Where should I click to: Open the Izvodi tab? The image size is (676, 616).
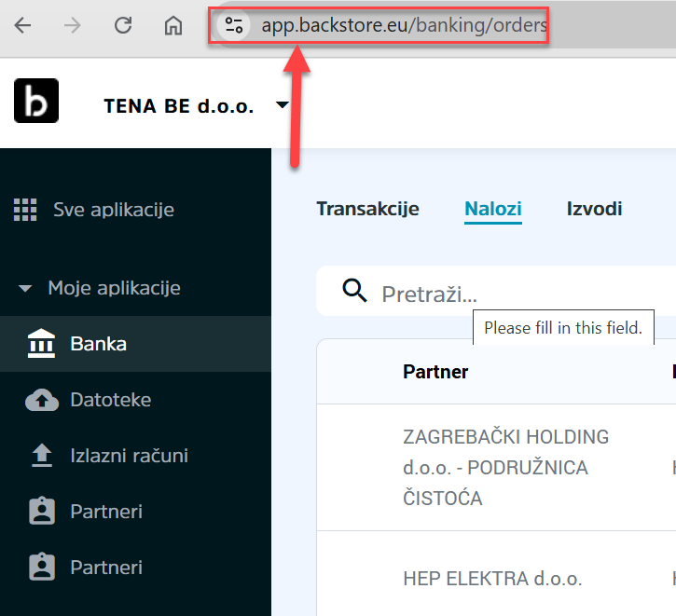click(x=594, y=209)
